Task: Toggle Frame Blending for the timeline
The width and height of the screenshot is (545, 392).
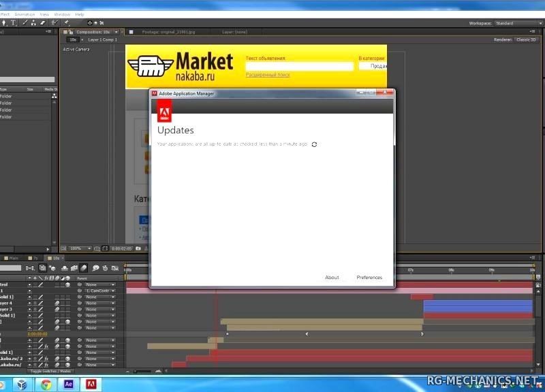Action: 74,268
